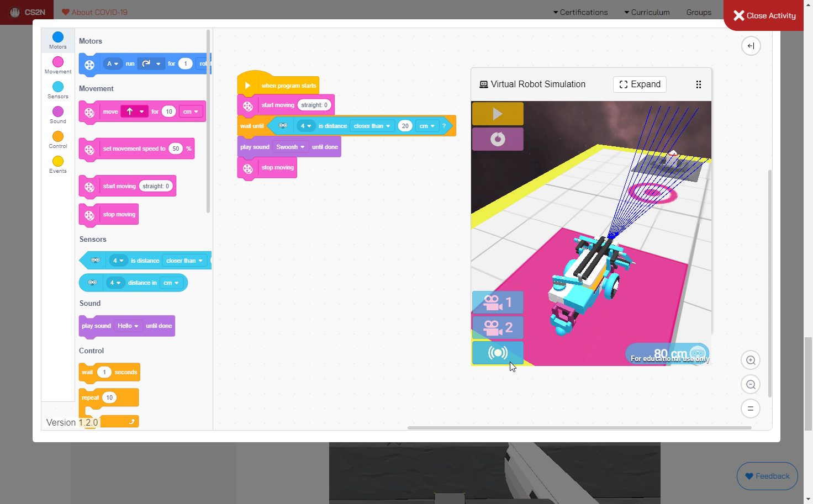Image resolution: width=813 pixels, height=504 pixels.
Task: Open motor run direction dropdown in palette
Action: (151, 64)
